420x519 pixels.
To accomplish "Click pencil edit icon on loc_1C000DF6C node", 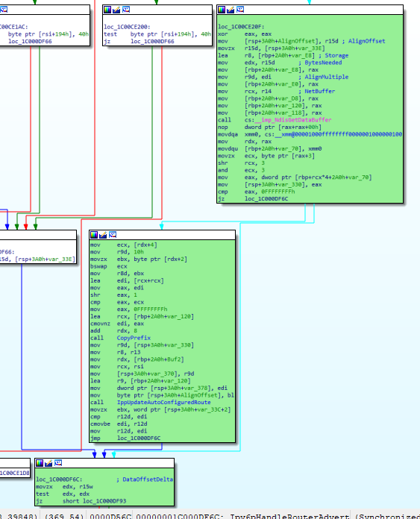I will pyautogui.click(x=48, y=463).
